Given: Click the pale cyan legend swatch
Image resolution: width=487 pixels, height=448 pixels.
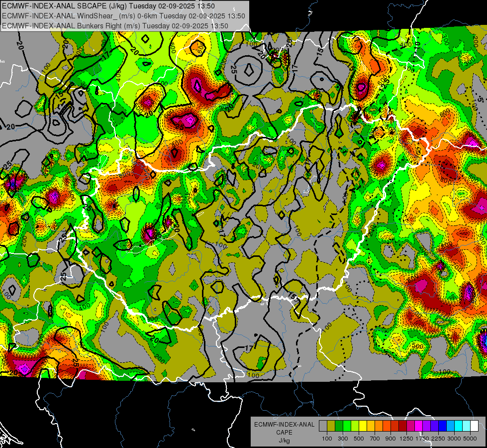Looking at the screenshot, I should 467,426.
